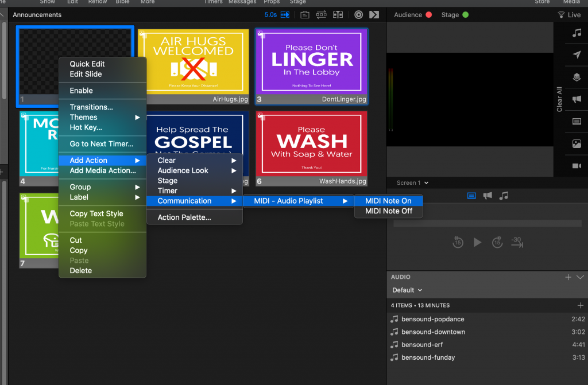Viewport: 588px width, 385px height.
Task: Click the arrangement icon in Announcements toolbar
Action: point(322,14)
